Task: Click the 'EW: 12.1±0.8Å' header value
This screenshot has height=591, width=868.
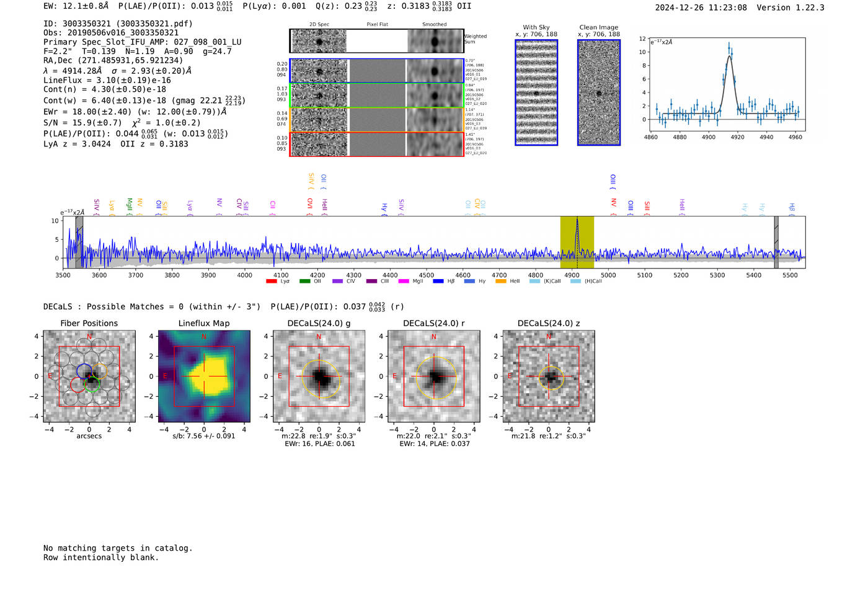Action: pyautogui.click(x=76, y=6)
